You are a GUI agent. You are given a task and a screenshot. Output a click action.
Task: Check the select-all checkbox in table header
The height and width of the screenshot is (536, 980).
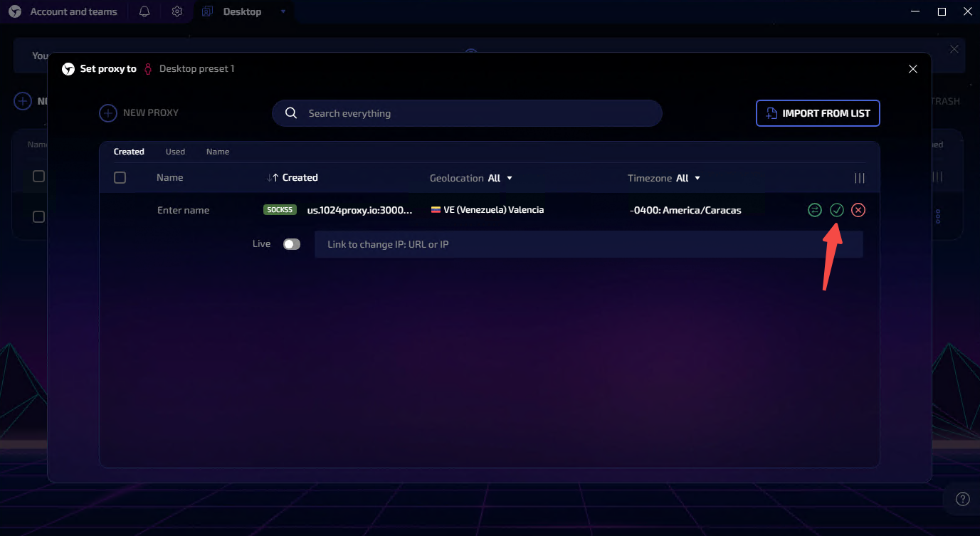click(120, 178)
